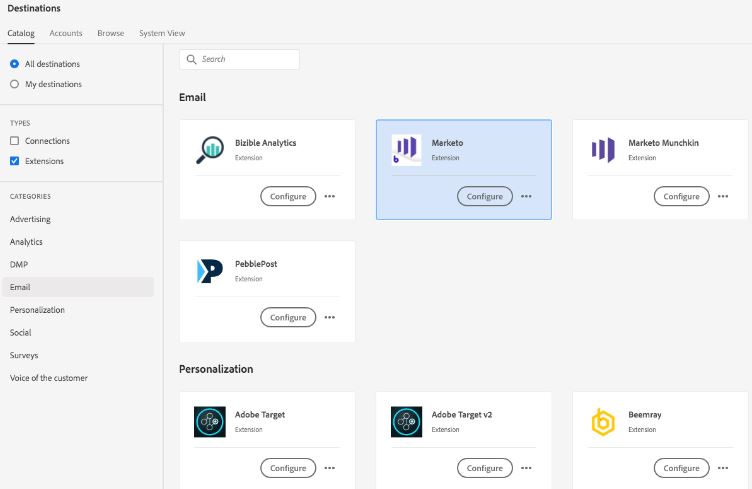Switch to the System View tab
This screenshot has height=489, width=752.
click(x=162, y=33)
